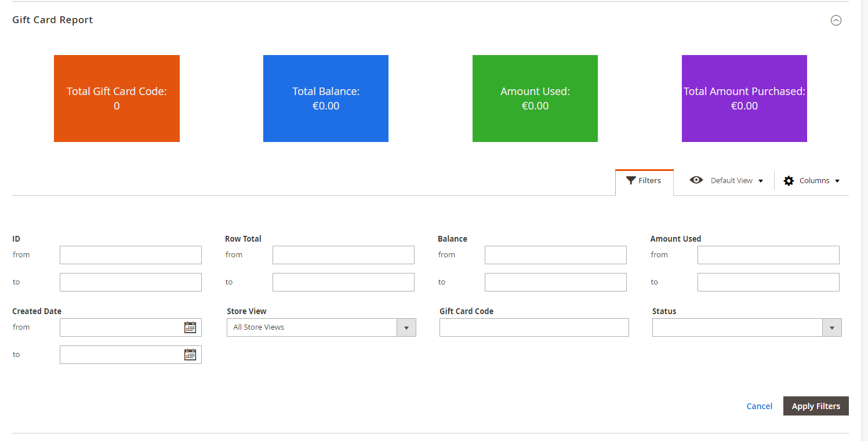Viewport: 868px width, 441px height.
Task: Click the Cancel link
Action: [759, 406]
